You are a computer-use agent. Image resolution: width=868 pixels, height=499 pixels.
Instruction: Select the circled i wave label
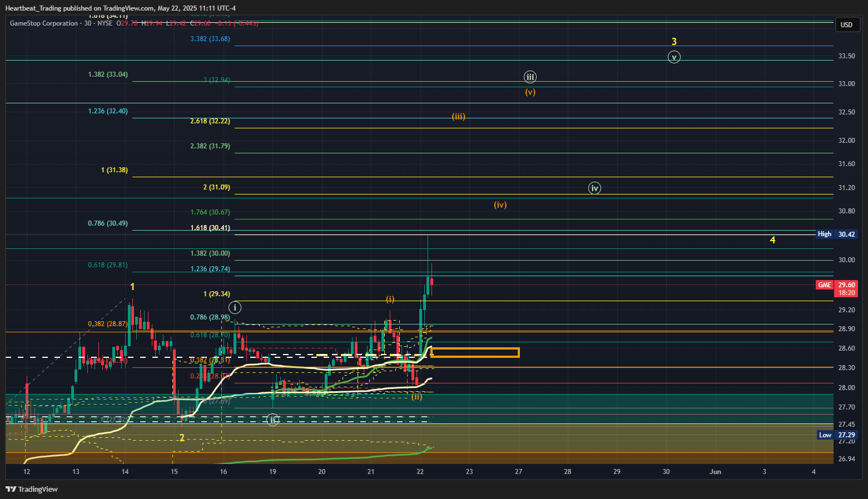click(235, 307)
